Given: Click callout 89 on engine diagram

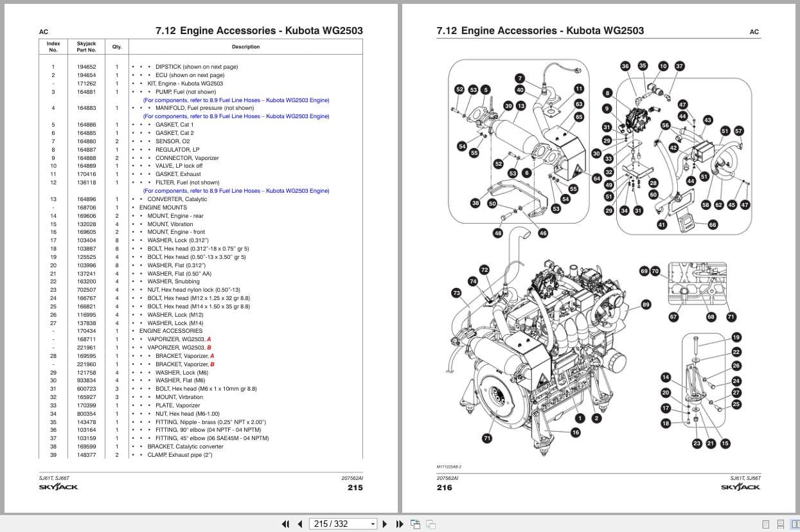Looking at the screenshot, I should pyautogui.click(x=646, y=304).
